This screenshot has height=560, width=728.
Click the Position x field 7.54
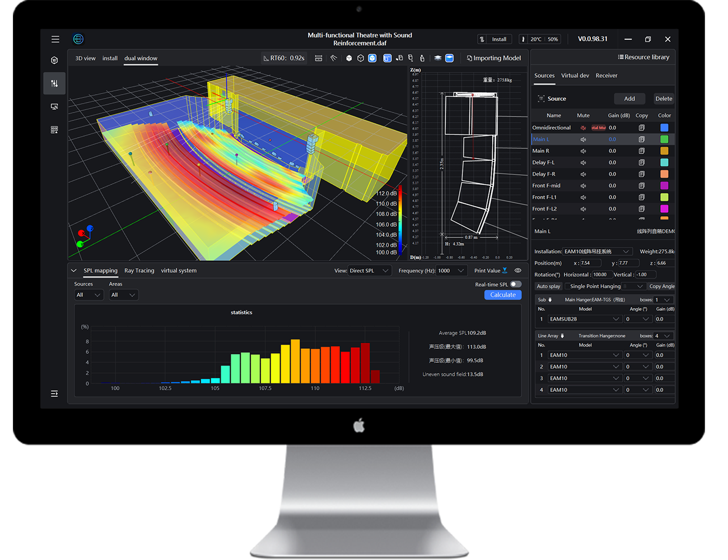pos(590,263)
